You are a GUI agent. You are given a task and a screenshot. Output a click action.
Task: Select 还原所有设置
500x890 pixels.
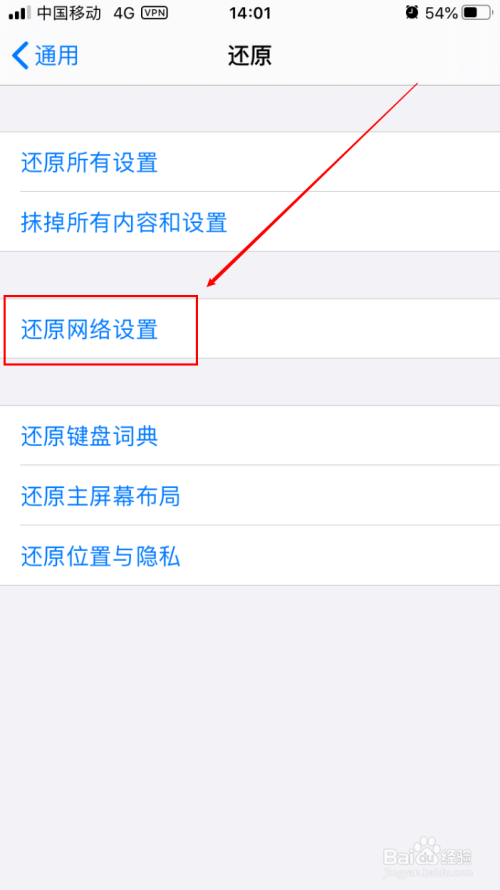[x=250, y=162]
